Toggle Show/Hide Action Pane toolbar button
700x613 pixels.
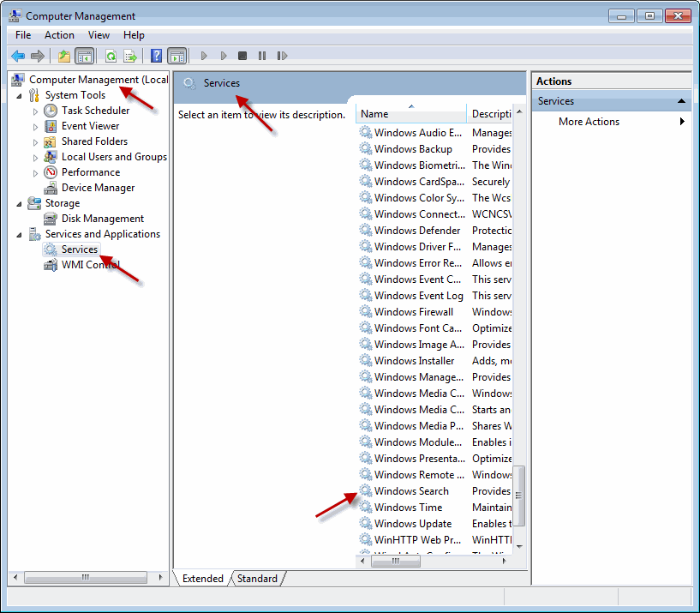[176, 57]
